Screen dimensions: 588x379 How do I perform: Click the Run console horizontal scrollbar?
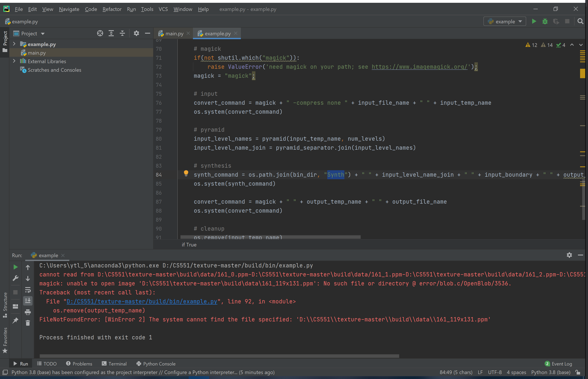coord(219,356)
